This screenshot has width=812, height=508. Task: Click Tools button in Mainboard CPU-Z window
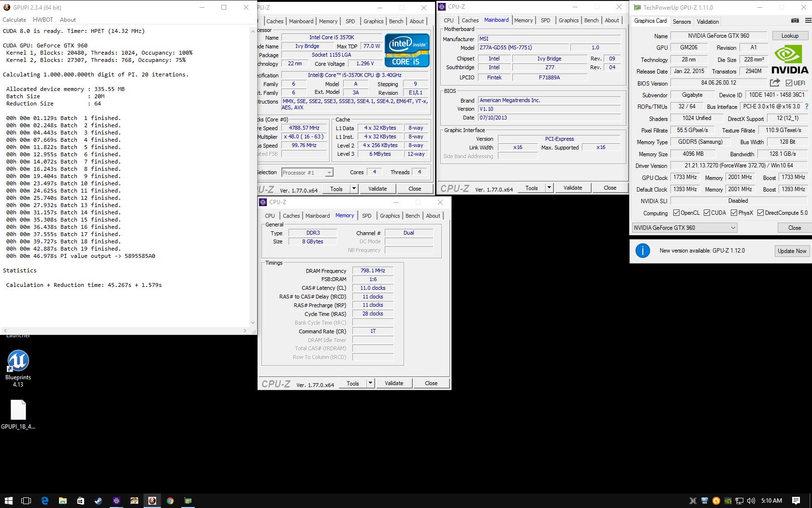pos(532,188)
